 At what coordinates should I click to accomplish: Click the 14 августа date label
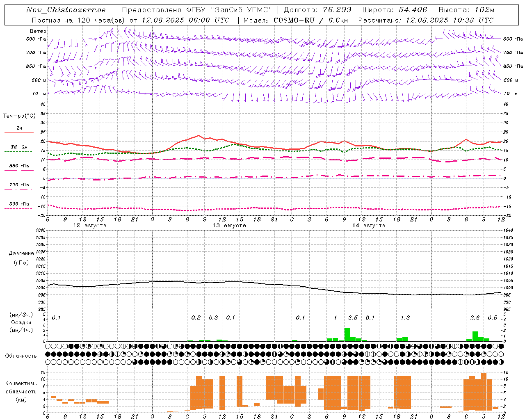(369, 226)
